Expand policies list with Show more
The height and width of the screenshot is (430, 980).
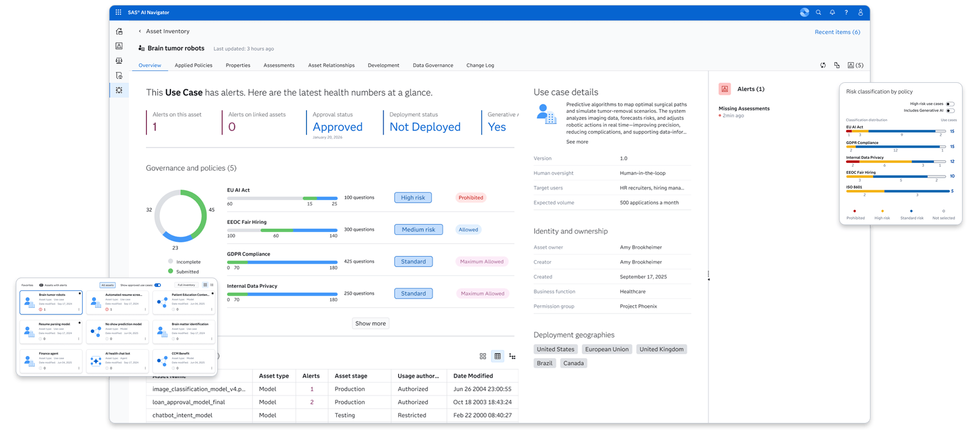[x=370, y=323]
